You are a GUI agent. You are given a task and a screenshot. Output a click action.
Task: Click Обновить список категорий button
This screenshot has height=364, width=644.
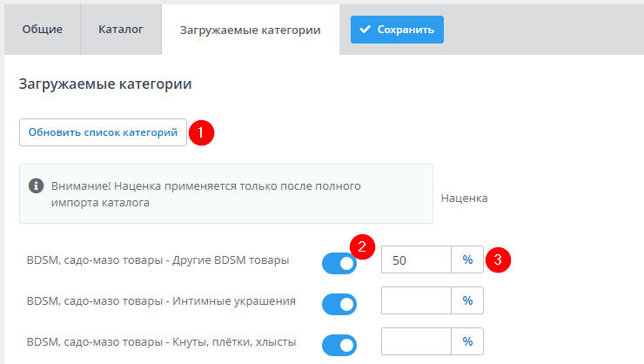tap(103, 132)
